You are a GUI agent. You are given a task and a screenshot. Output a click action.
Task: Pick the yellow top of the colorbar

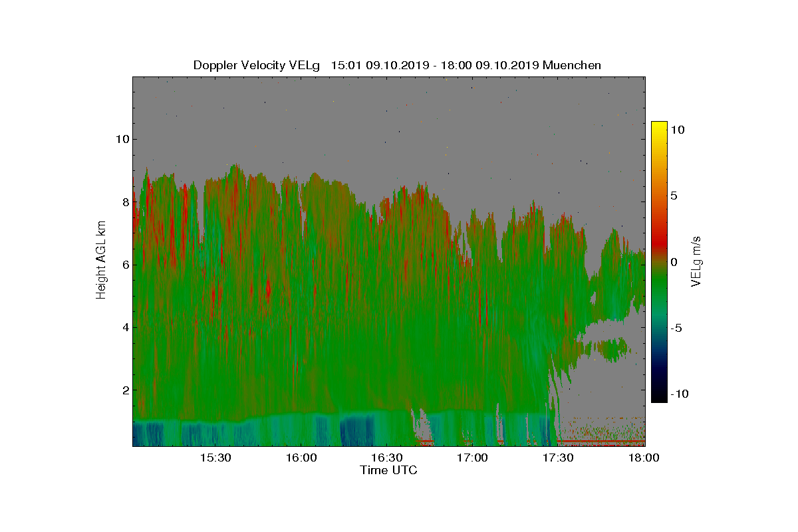pos(659,126)
